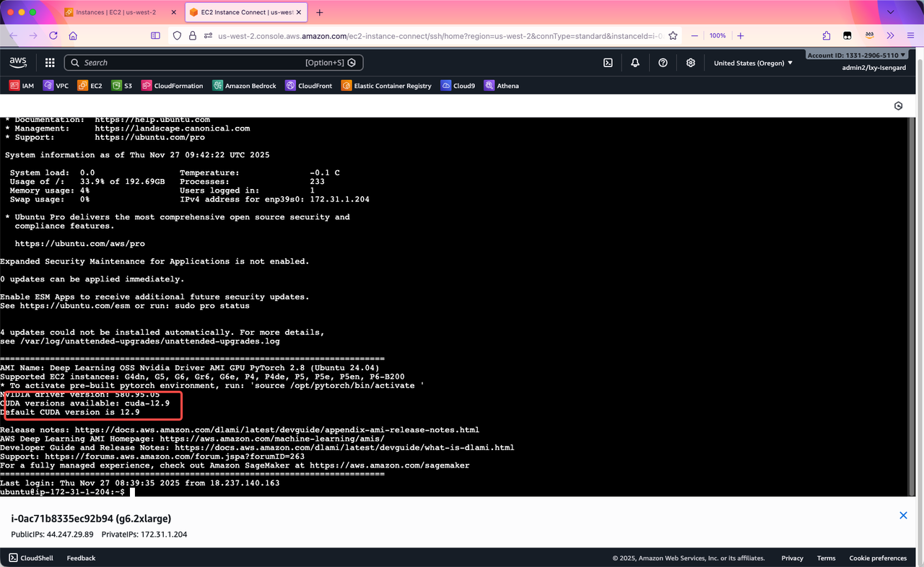Close the instance info panel with X
The height and width of the screenshot is (567, 924).
coord(903,515)
